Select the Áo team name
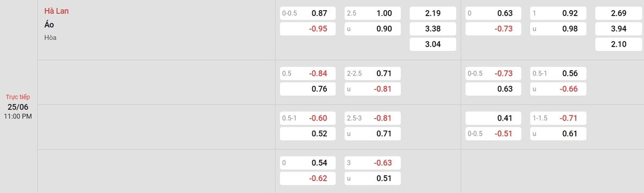Screen dimensions: 644x193 49,25
